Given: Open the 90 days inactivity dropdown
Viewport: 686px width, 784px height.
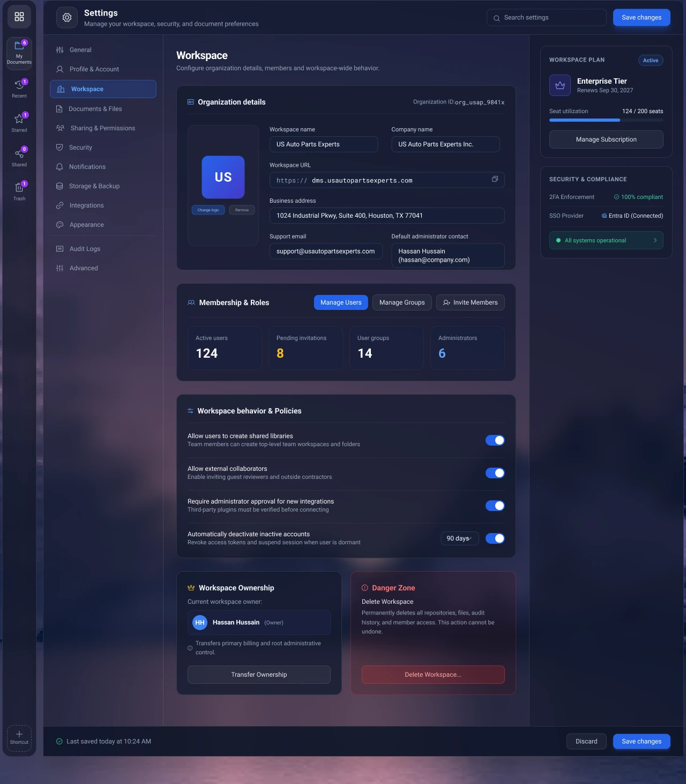Looking at the screenshot, I should 460,538.
